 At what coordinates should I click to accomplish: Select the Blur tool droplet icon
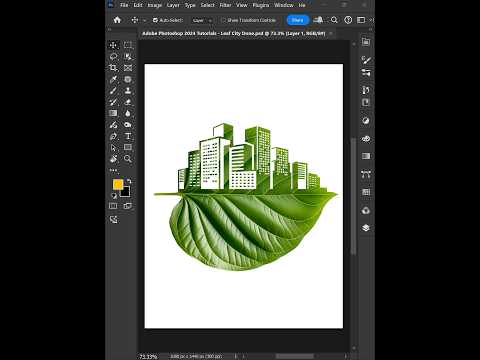click(128, 113)
